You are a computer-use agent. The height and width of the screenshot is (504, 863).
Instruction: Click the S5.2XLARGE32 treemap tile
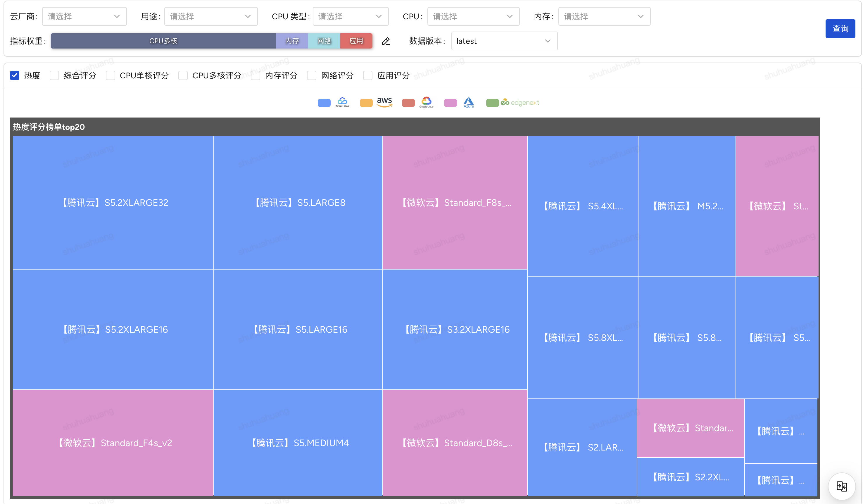pyautogui.click(x=113, y=202)
